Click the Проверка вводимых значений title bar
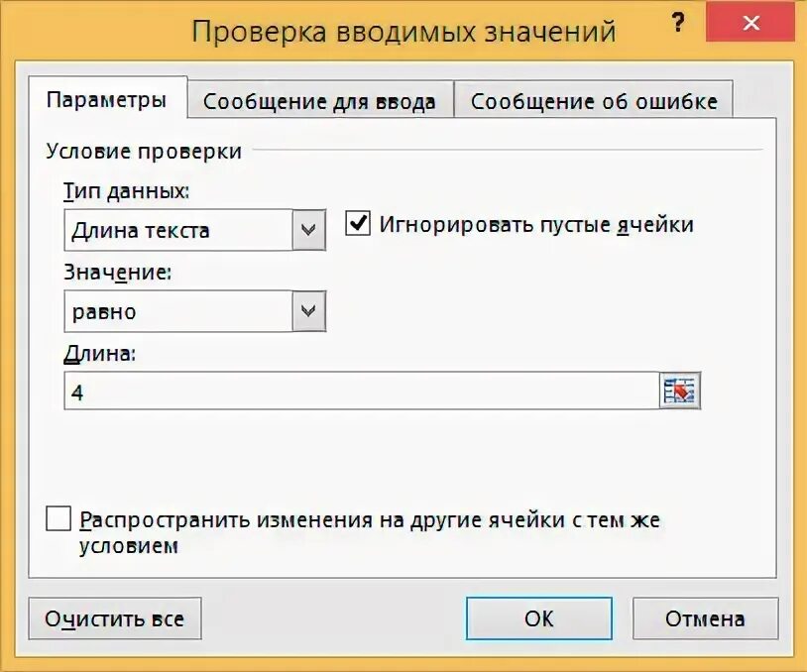807x672 pixels. [x=403, y=31]
